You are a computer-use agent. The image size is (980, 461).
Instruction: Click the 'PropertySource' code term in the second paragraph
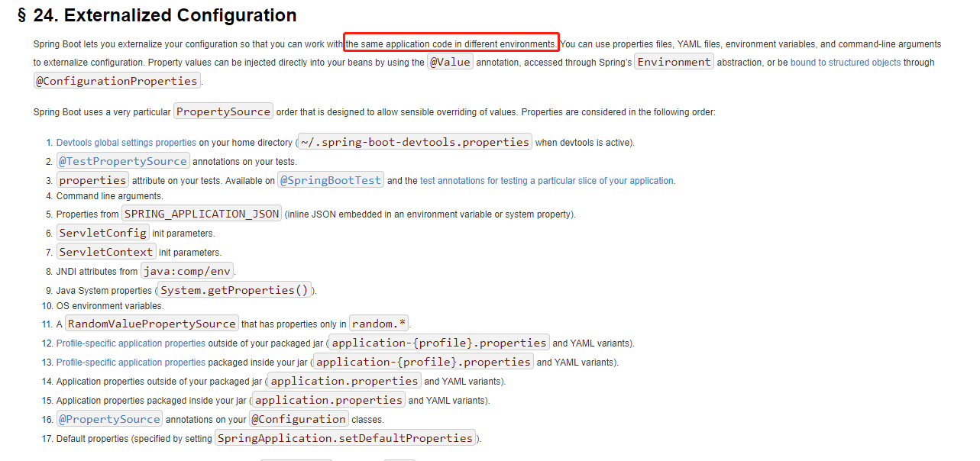pos(223,111)
